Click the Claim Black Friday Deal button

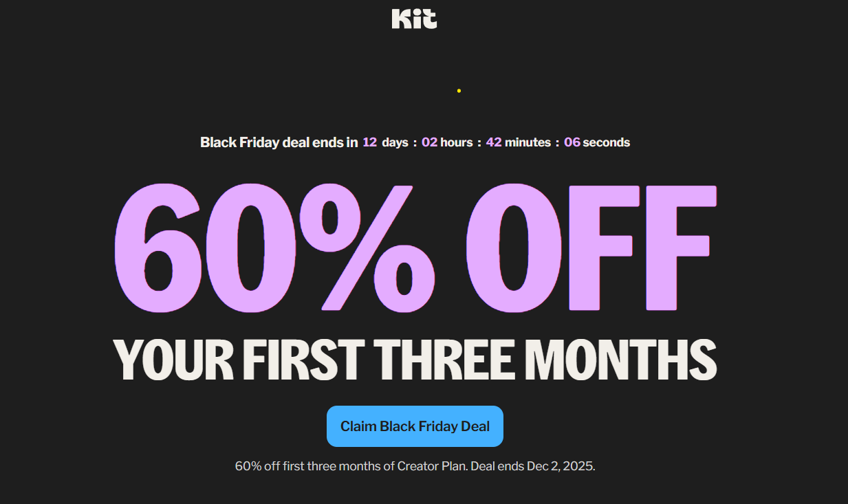[x=415, y=426]
